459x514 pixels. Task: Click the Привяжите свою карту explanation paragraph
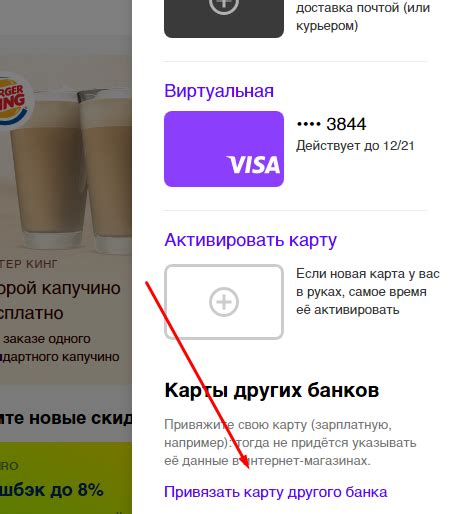click(290, 443)
